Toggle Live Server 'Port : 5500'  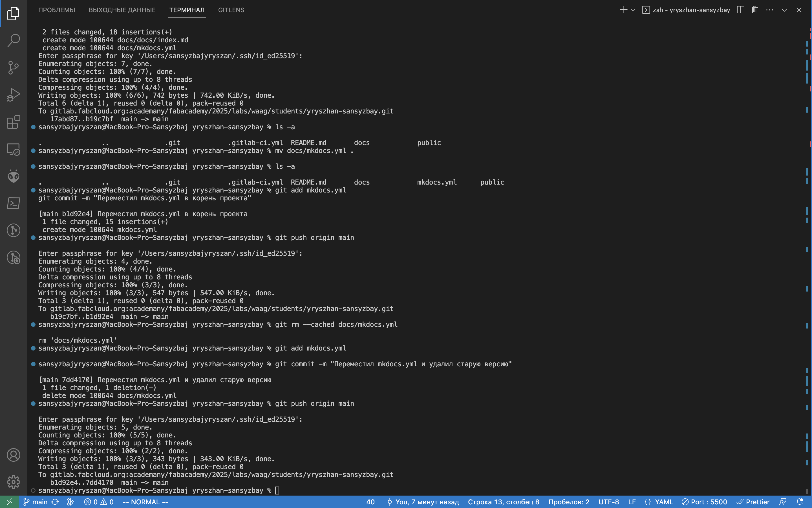tap(704, 502)
